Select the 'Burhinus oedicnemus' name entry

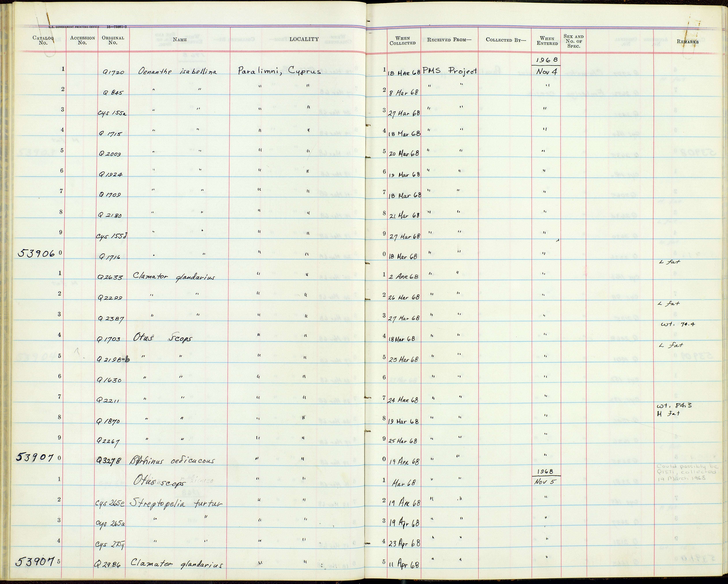(173, 461)
